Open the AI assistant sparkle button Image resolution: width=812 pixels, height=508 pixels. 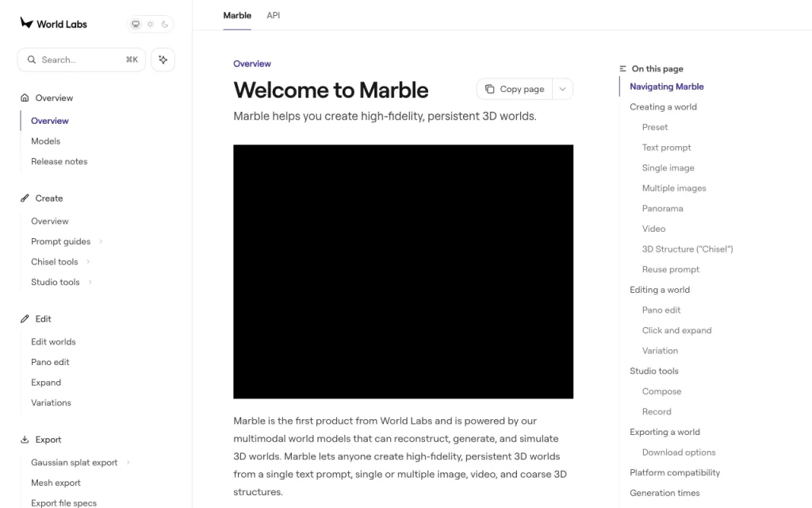coord(163,60)
